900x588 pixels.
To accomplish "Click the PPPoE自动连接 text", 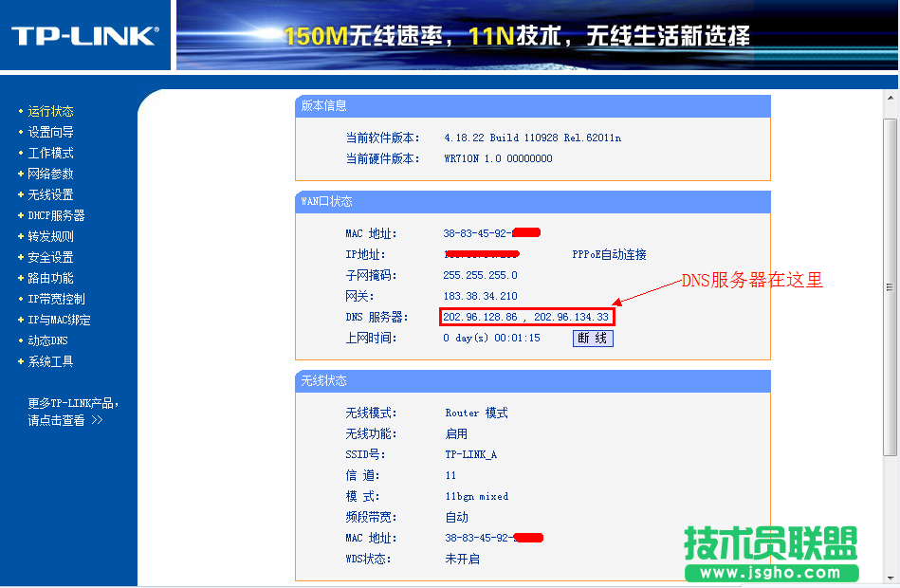I will point(609,254).
